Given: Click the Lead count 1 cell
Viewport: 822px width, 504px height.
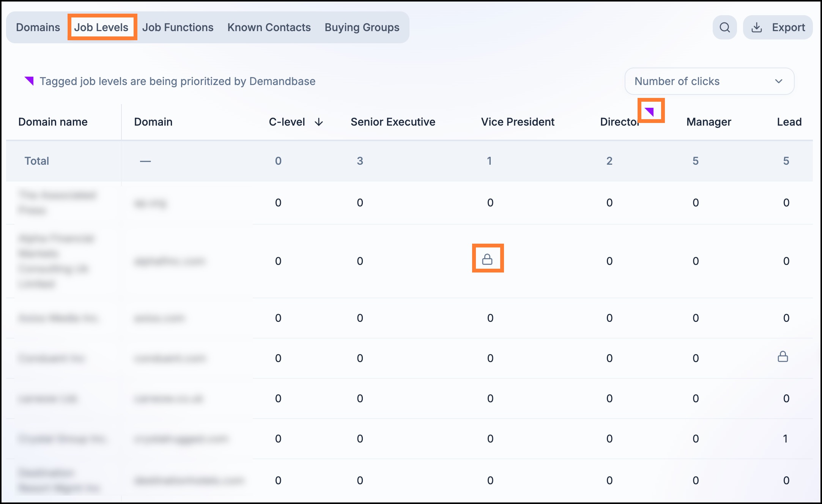Looking at the screenshot, I should tap(786, 439).
